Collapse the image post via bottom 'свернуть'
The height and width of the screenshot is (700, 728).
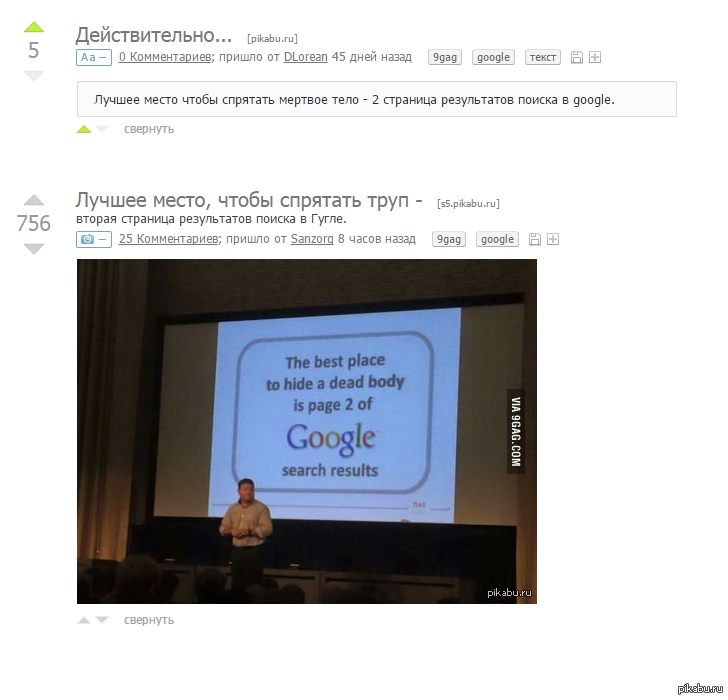coord(149,620)
